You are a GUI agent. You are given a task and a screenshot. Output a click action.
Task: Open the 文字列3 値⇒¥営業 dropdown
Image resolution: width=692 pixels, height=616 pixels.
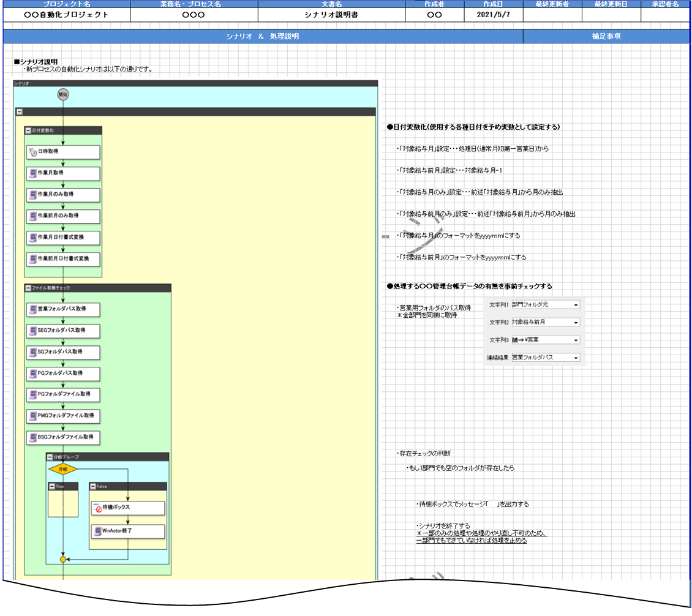point(576,340)
